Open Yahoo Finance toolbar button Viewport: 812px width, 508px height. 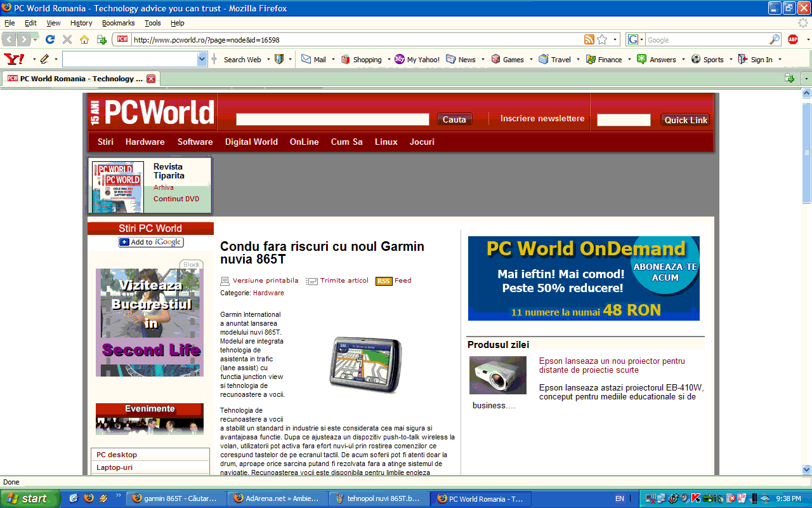[x=604, y=59]
